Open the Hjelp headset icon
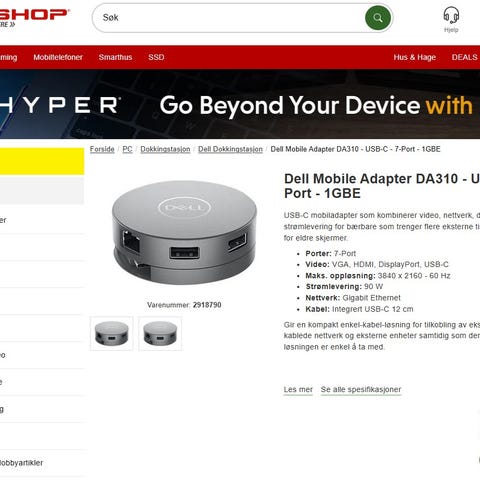This screenshot has height=480, width=480. click(x=451, y=15)
